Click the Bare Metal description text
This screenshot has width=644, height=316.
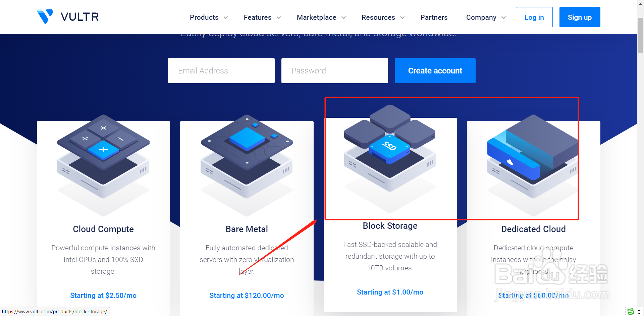pyautogui.click(x=247, y=260)
